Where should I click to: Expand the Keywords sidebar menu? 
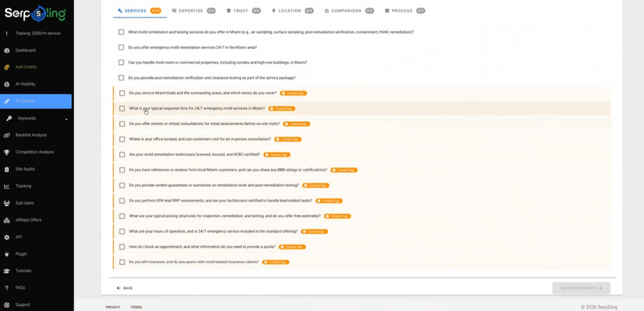(x=66, y=118)
